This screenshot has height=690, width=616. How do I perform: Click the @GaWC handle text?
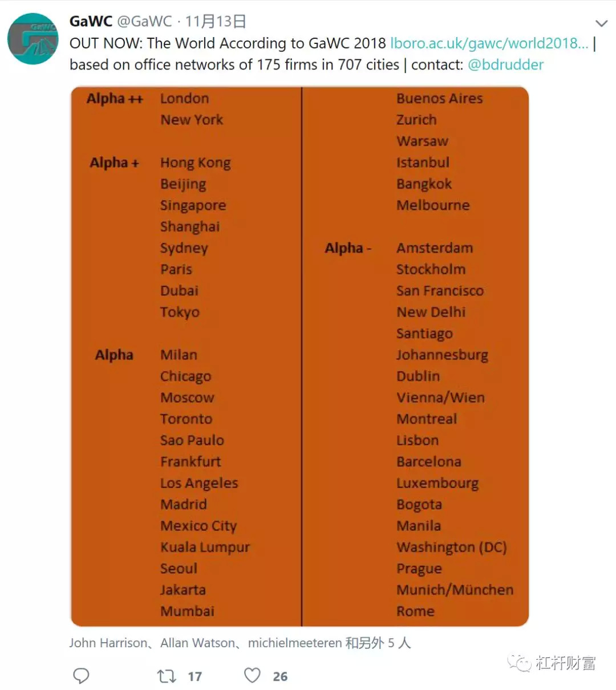tap(144, 22)
